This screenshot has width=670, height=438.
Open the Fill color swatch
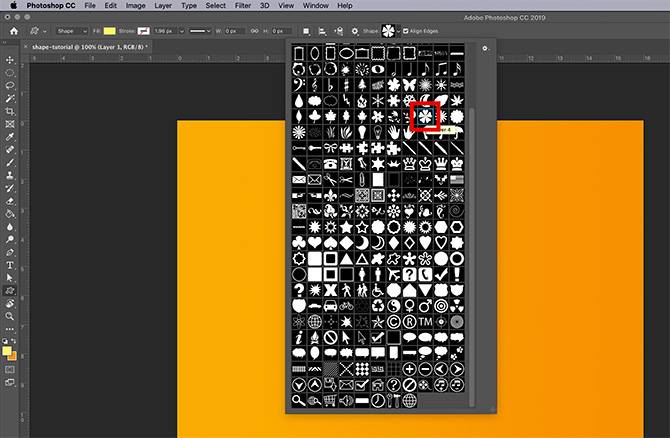tap(110, 31)
